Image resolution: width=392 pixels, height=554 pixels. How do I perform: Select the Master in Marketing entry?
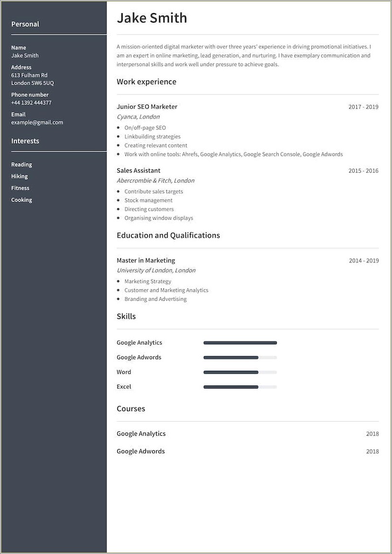(145, 260)
